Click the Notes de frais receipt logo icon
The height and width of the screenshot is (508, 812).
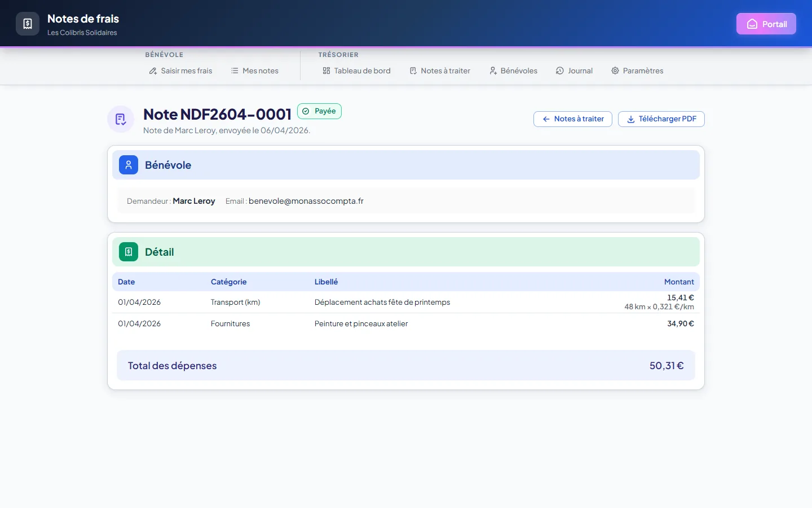28,24
